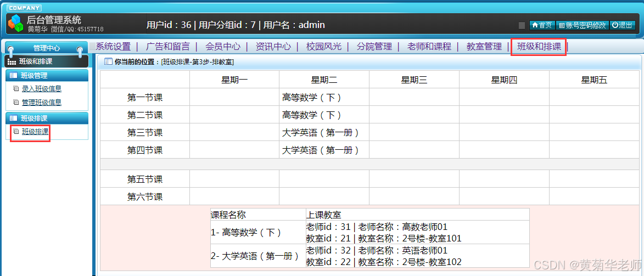Click 1- 高等数学（下） course entry
The width and height of the screenshot is (644, 276).
coord(247,233)
